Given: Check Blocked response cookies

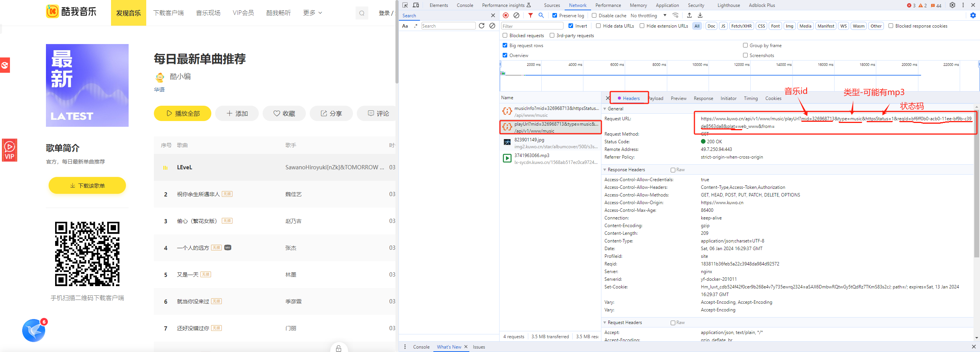Looking at the screenshot, I should (x=891, y=26).
